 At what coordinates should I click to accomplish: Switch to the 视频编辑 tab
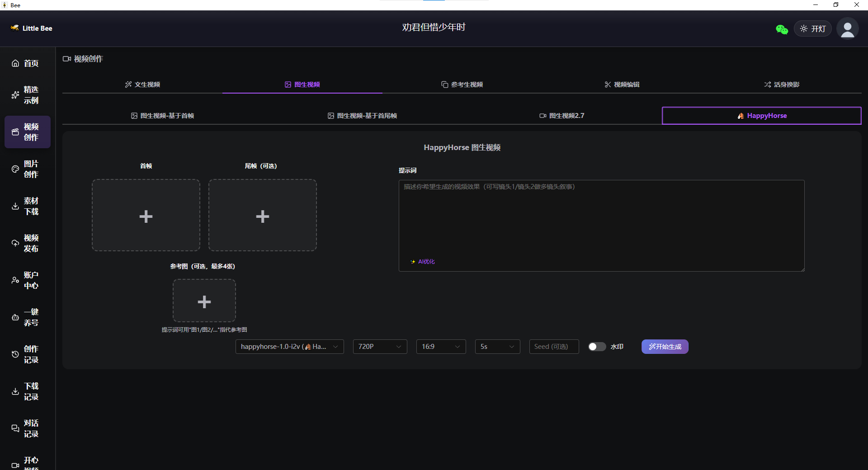click(x=622, y=85)
